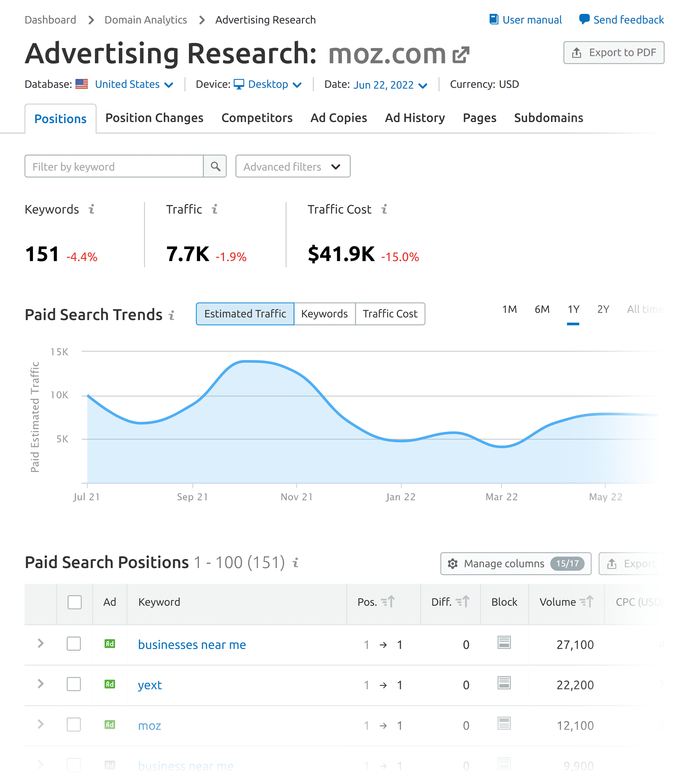Click the United States flag icon
The width and height of the screenshot is (690, 784).
pyautogui.click(x=82, y=84)
